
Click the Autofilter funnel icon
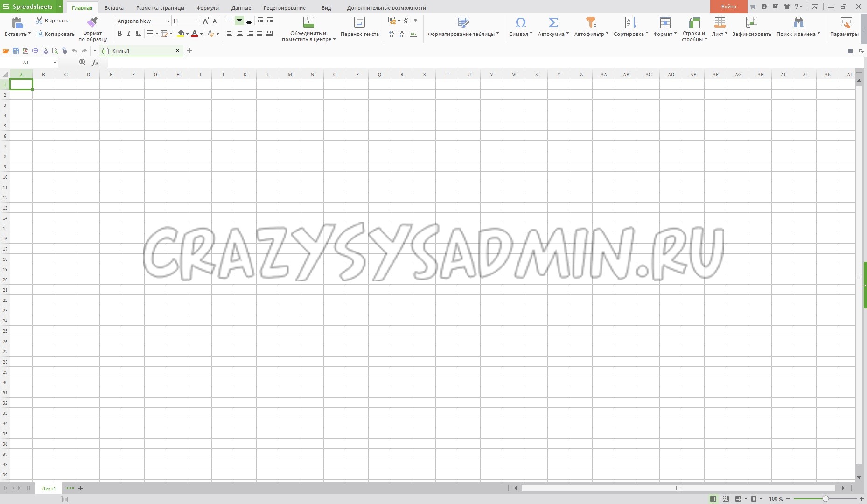tap(591, 22)
